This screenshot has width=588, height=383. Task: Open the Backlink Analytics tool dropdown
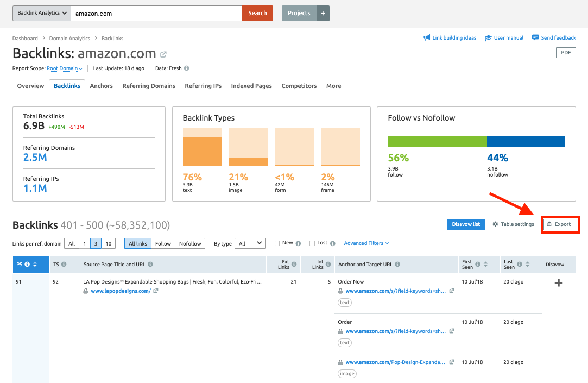coord(42,13)
